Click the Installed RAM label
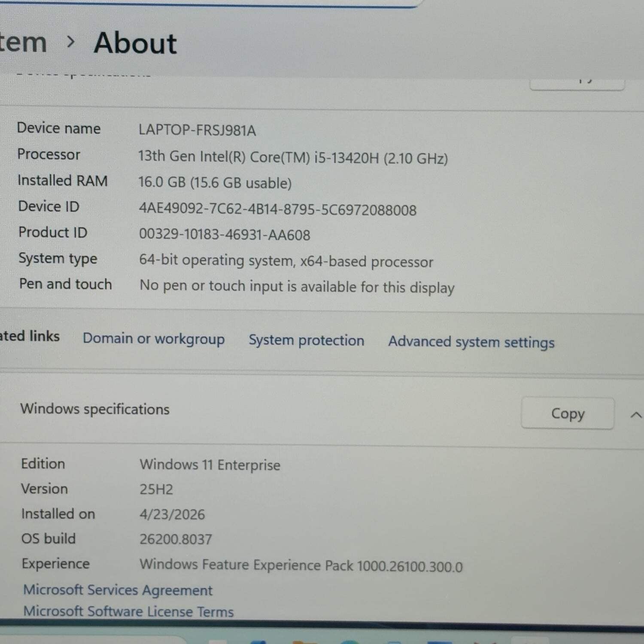The image size is (644, 644). [63, 180]
